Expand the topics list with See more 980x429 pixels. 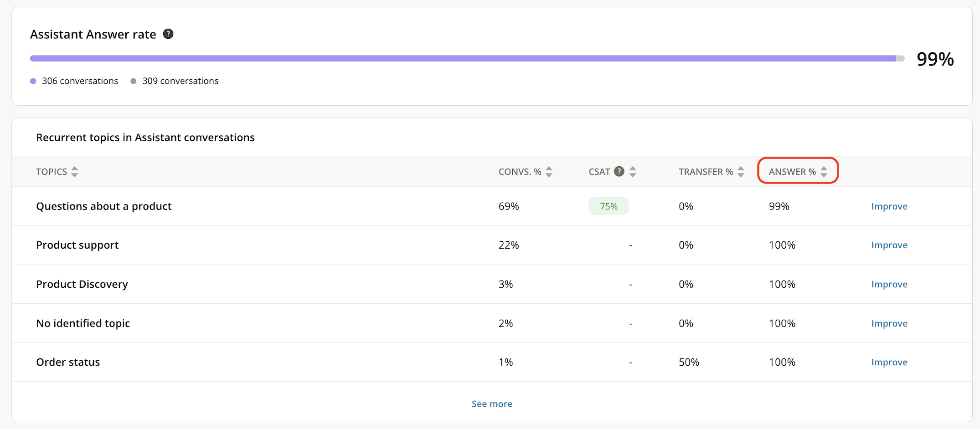click(492, 404)
